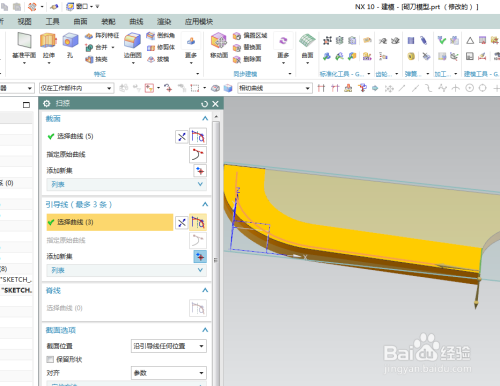
Task: Click the 替换面 replace face icon
Action: [x=247, y=47]
